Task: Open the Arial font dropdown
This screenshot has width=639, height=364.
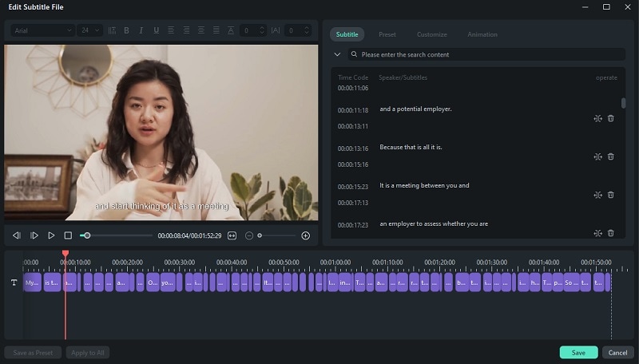Action: 42,30
